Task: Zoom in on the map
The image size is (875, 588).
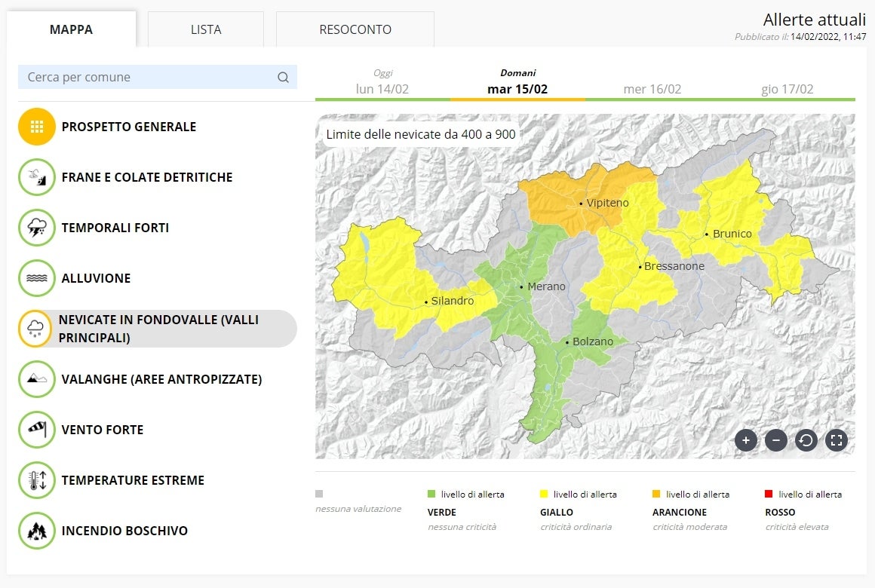Action: 745,440
